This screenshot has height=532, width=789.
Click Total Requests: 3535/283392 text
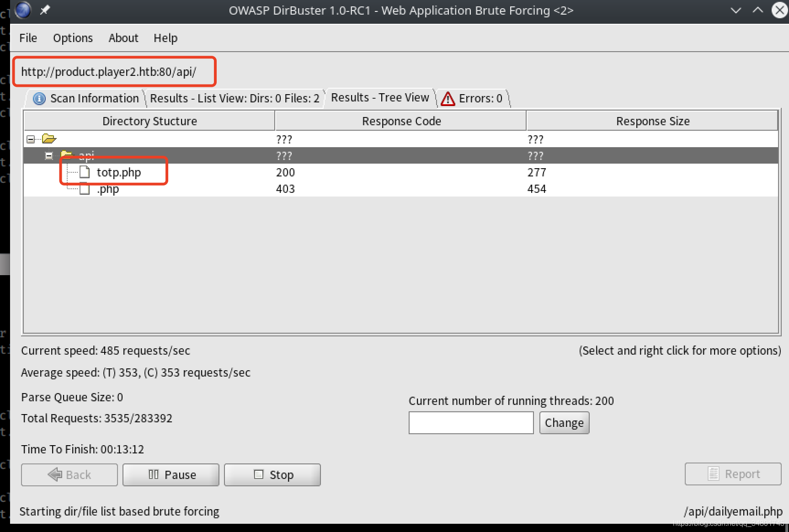96,418
